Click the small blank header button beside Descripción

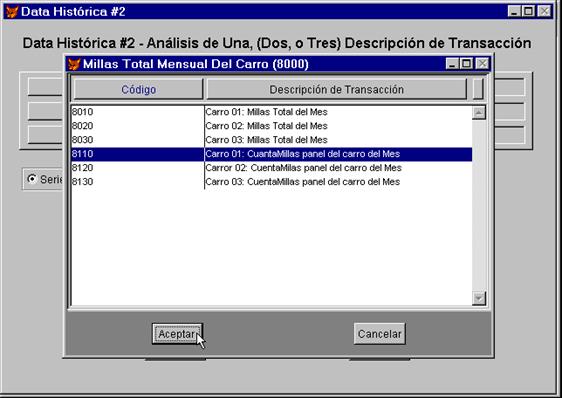[478, 89]
